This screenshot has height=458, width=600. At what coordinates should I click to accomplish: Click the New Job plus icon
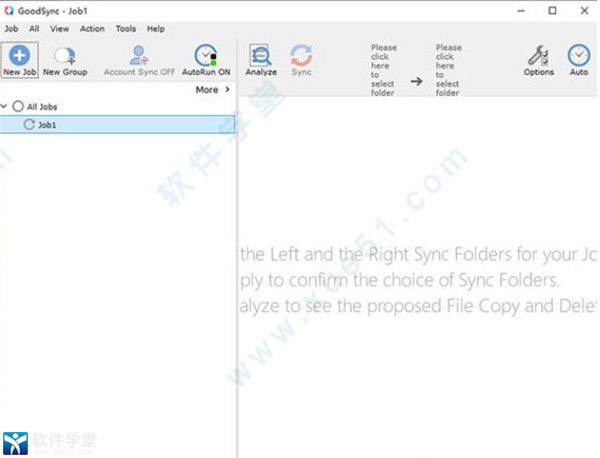(20, 55)
